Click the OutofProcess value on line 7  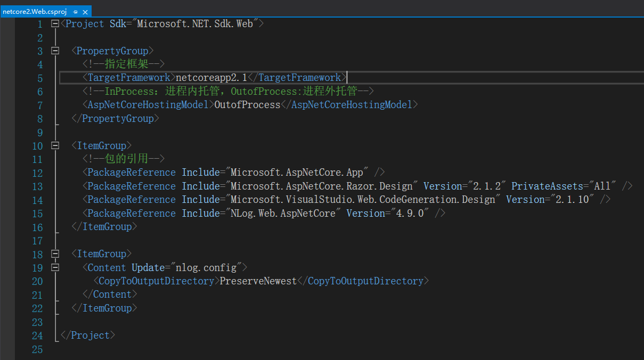pyautogui.click(x=247, y=105)
